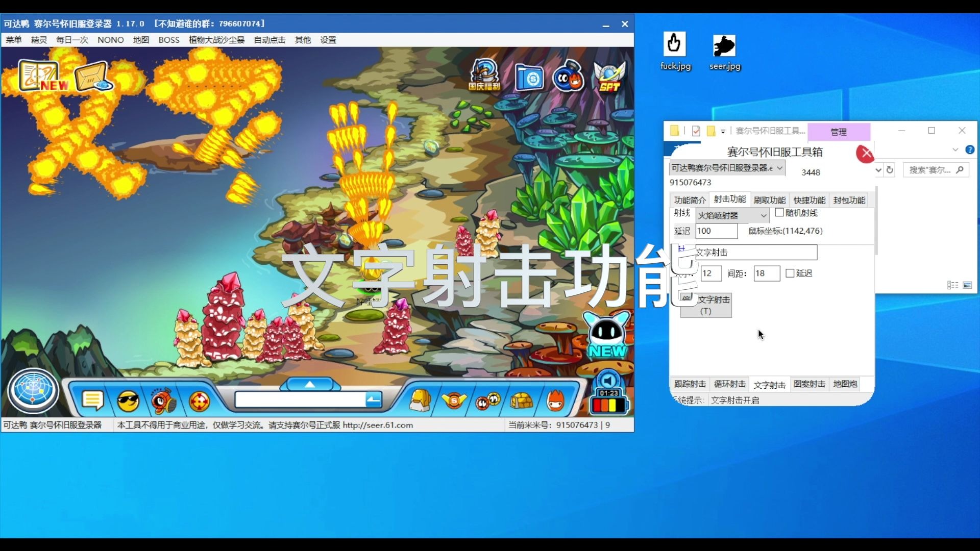Click the yellow chat bubble icon
The image size is (980, 551).
point(92,401)
